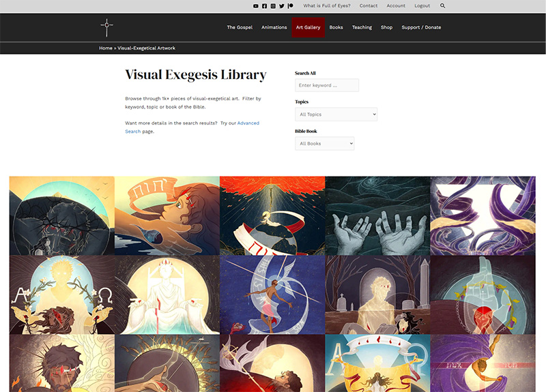Screen dimensions: 546x392
Task: Open the crown of thorns dark face artwork
Action: click(x=62, y=215)
